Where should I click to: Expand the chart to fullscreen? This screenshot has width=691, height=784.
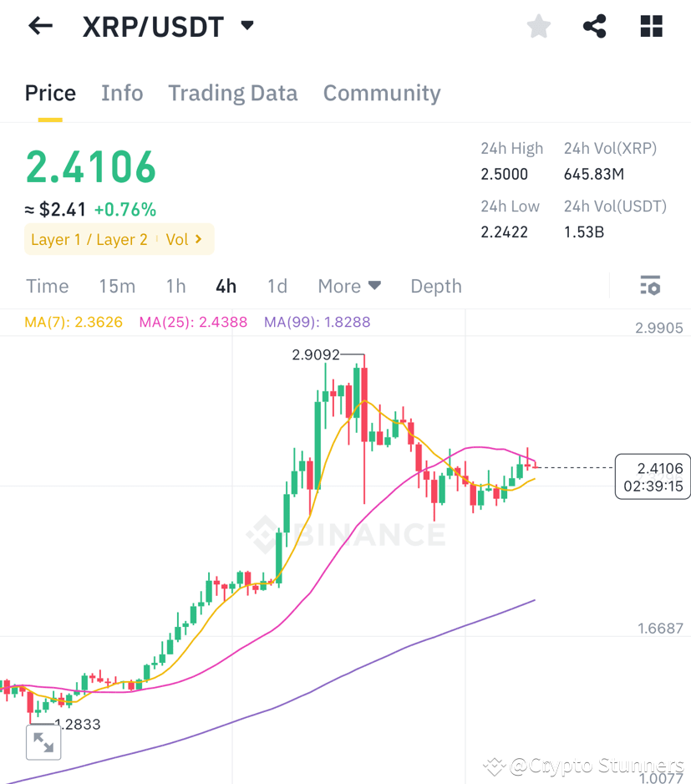click(x=43, y=741)
